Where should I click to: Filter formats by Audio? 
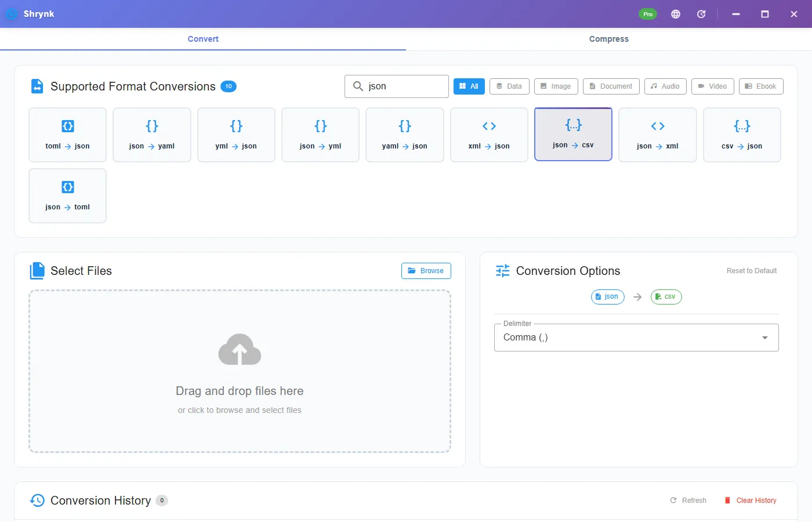[x=665, y=86]
